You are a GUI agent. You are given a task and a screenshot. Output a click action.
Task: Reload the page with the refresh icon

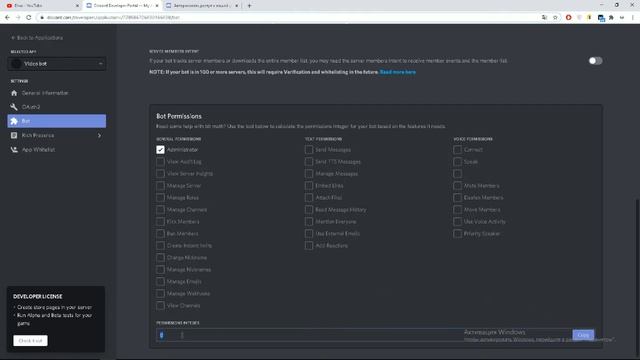(29, 18)
